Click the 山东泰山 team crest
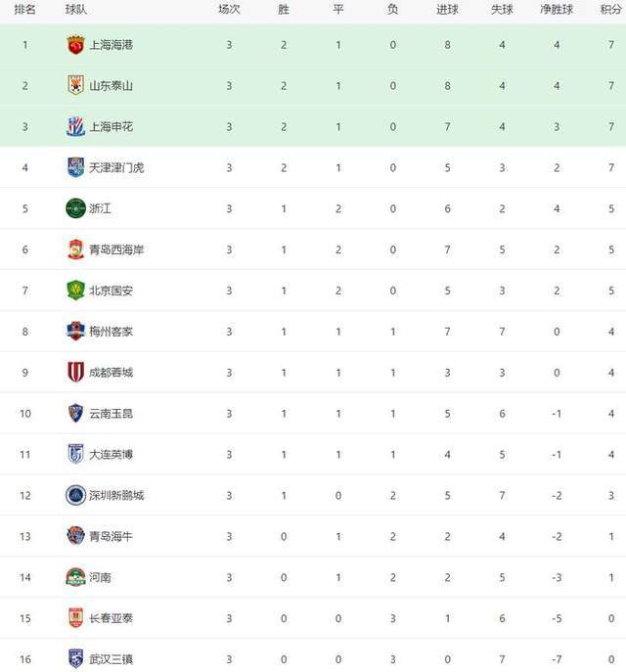 coord(76,85)
